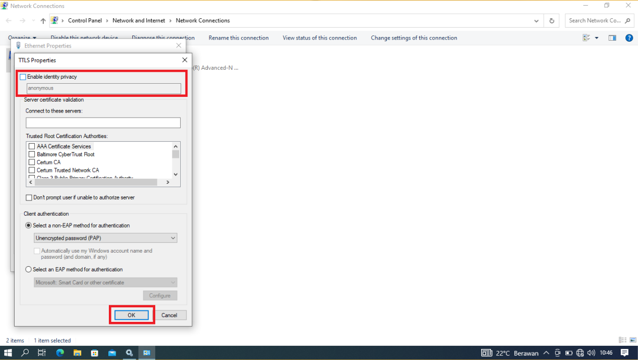Check Baltimore CyberTrust Root authority
638x360 pixels.
click(31, 154)
